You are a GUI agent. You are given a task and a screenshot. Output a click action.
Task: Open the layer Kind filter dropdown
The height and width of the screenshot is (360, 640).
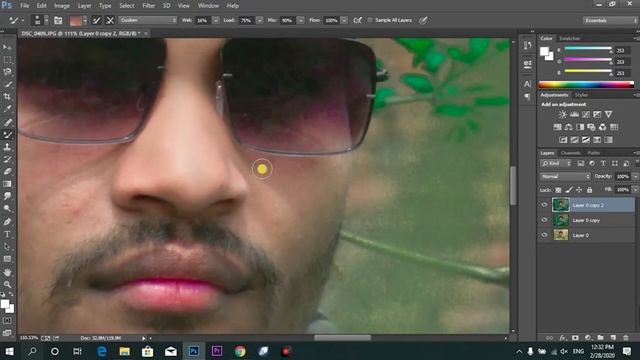(x=556, y=163)
